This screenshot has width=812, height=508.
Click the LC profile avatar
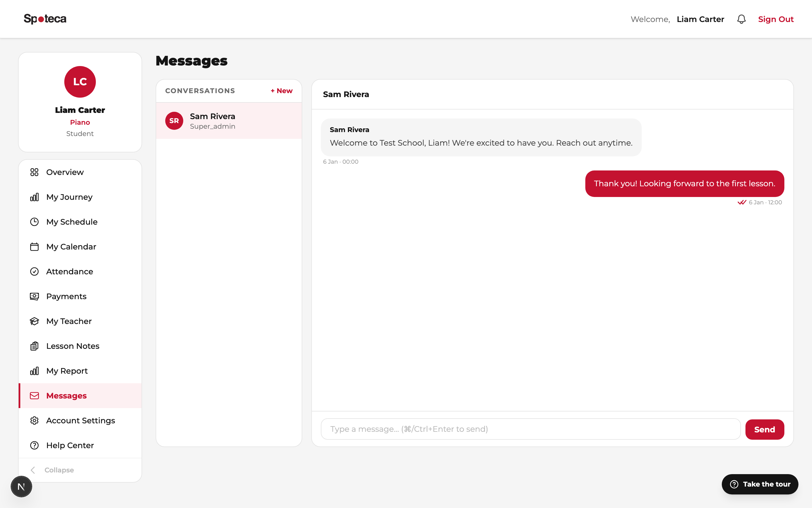point(80,82)
